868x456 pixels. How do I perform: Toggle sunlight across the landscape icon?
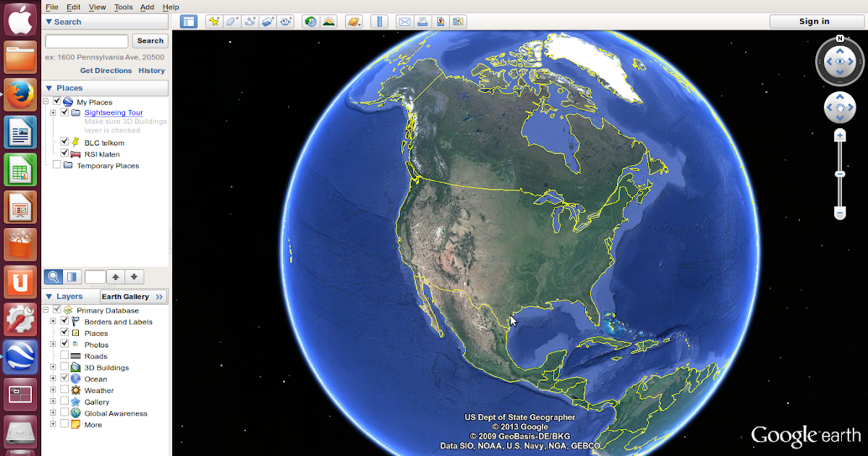[328, 22]
